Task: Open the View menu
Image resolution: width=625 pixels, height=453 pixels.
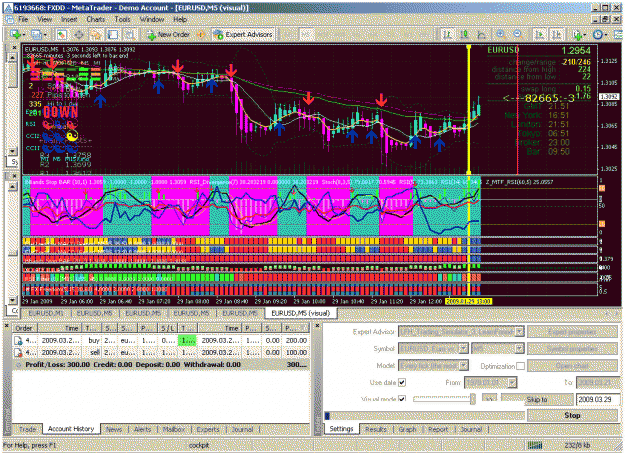Action: click(45, 19)
